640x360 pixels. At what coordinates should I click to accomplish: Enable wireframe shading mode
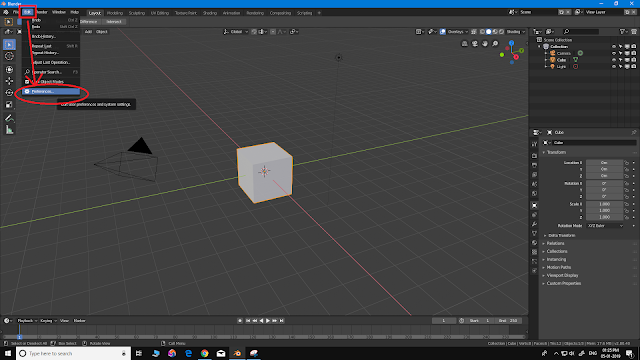click(x=482, y=31)
